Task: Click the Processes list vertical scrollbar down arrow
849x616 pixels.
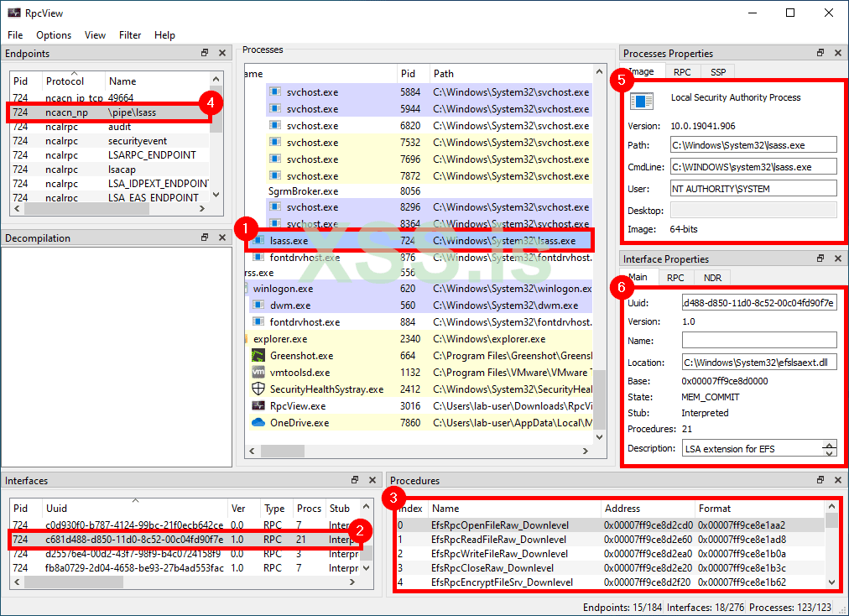Action: [x=599, y=436]
